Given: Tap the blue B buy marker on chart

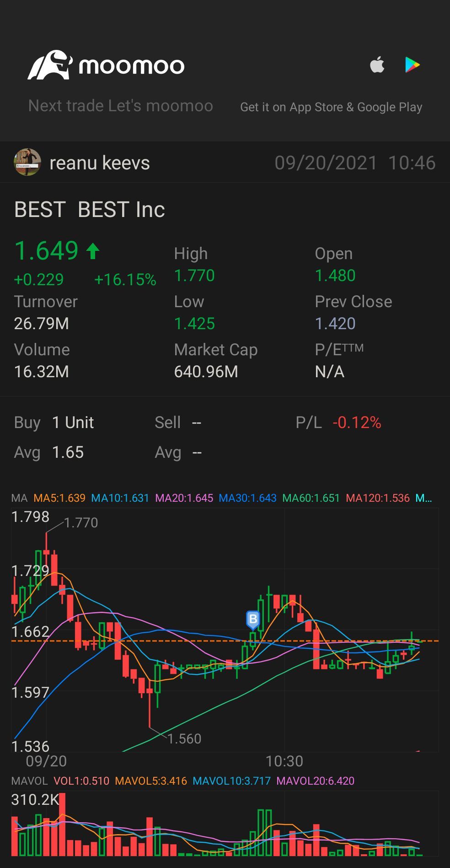Looking at the screenshot, I should coord(253,620).
